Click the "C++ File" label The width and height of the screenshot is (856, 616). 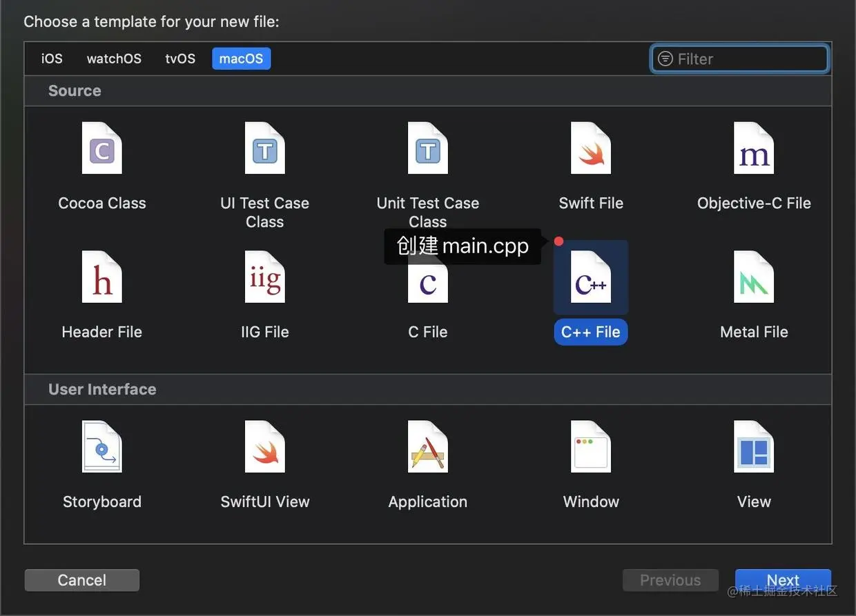coord(591,332)
